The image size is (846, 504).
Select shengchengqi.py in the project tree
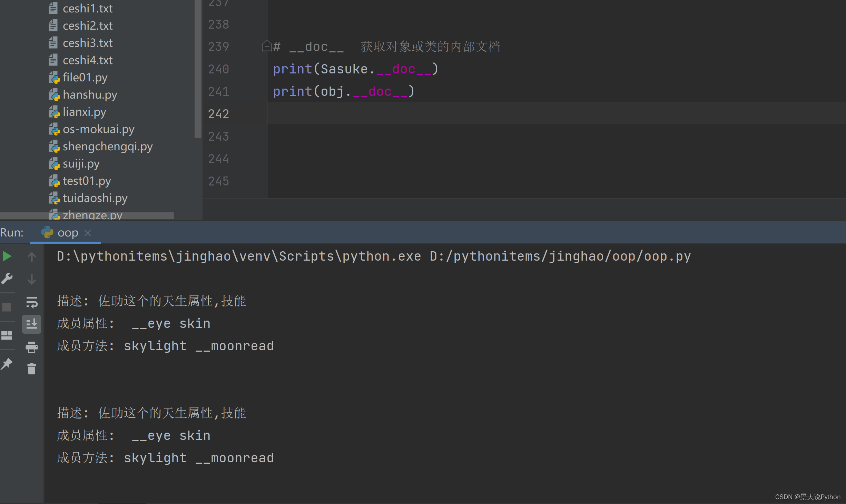click(107, 146)
